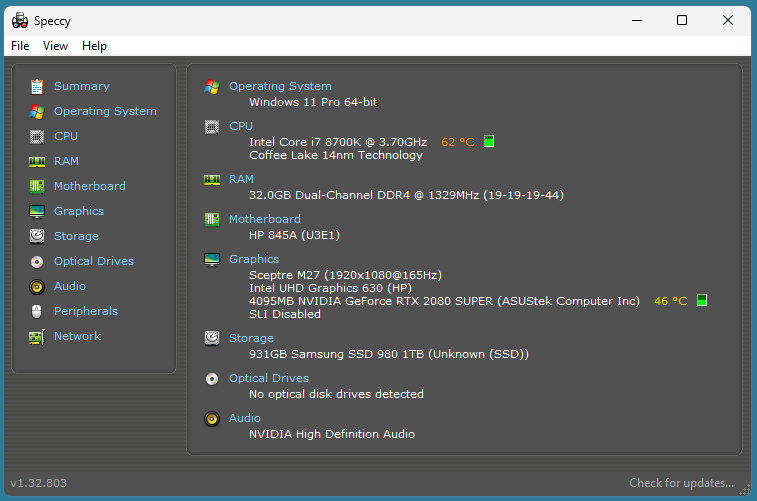Click the Sceptre M27 monitor text

[x=345, y=276]
